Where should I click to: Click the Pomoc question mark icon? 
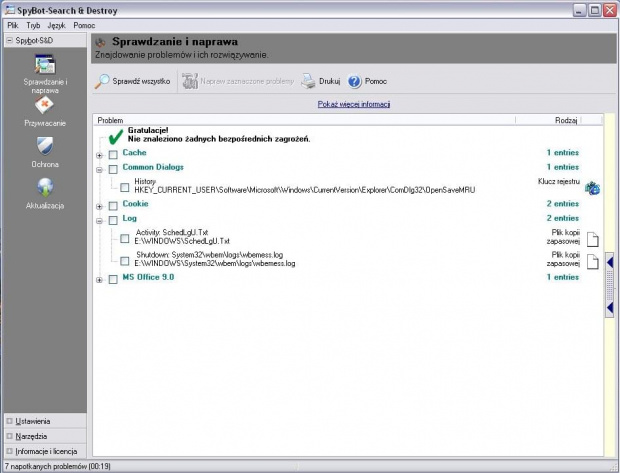click(354, 81)
